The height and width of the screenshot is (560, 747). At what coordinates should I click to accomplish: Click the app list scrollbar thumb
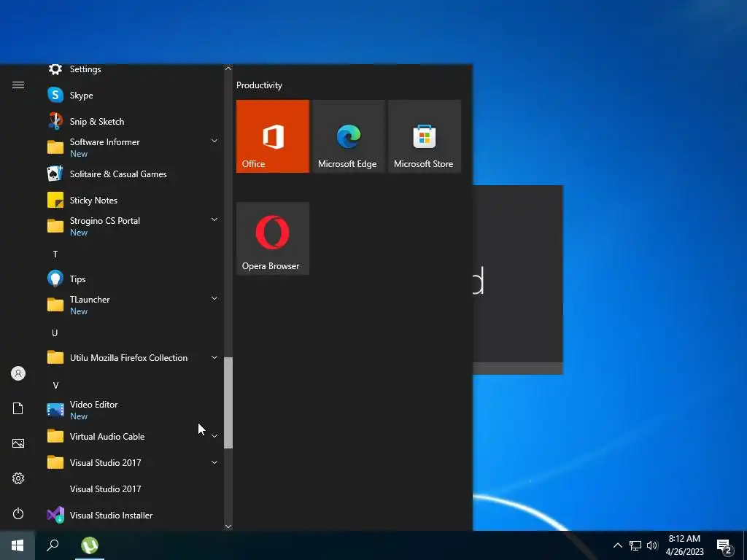pyautogui.click(x=228, y=402)
